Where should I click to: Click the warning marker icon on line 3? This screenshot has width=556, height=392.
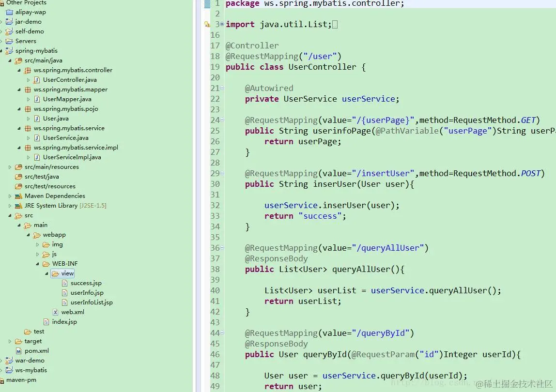207,25
